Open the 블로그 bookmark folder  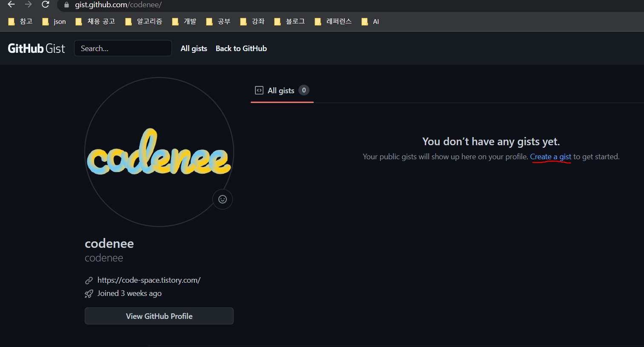(290, 22)
